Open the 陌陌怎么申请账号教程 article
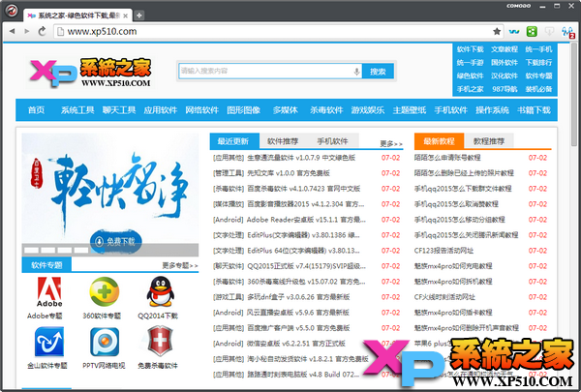Viewport: 581px width, 392px height. [447, 158]
